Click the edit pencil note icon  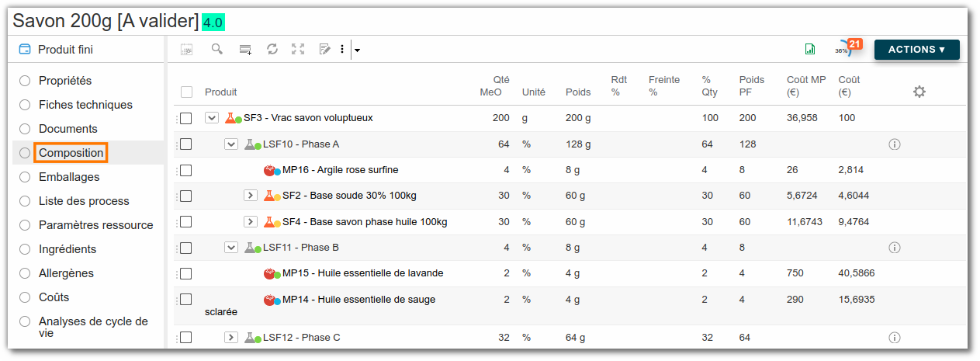pyautogui.click(x=325, y=49)
